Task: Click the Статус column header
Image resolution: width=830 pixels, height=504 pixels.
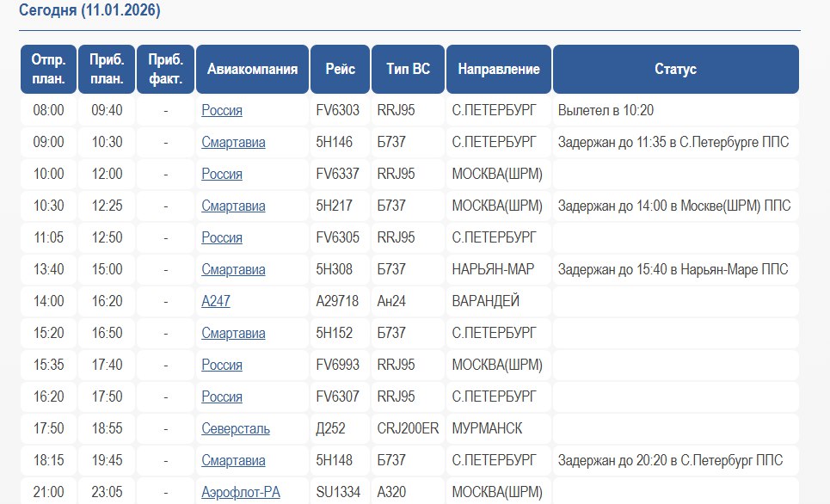Action: click(675, 70)
